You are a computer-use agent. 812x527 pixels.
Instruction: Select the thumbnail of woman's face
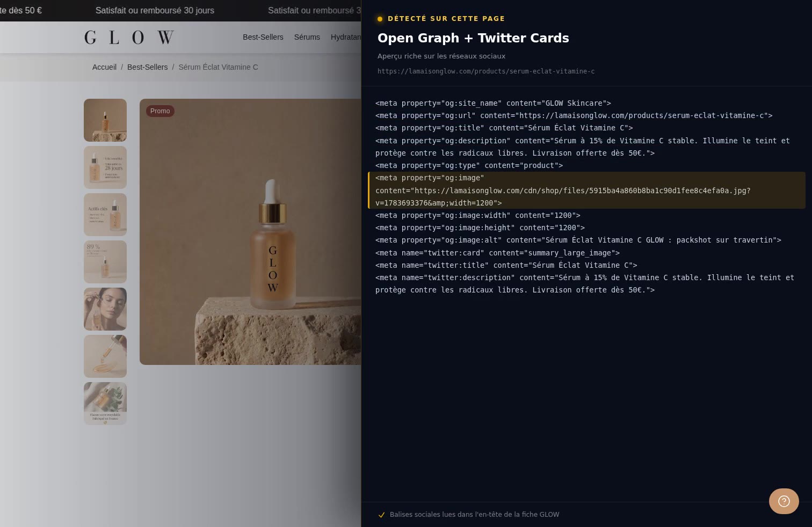point(105,309)
